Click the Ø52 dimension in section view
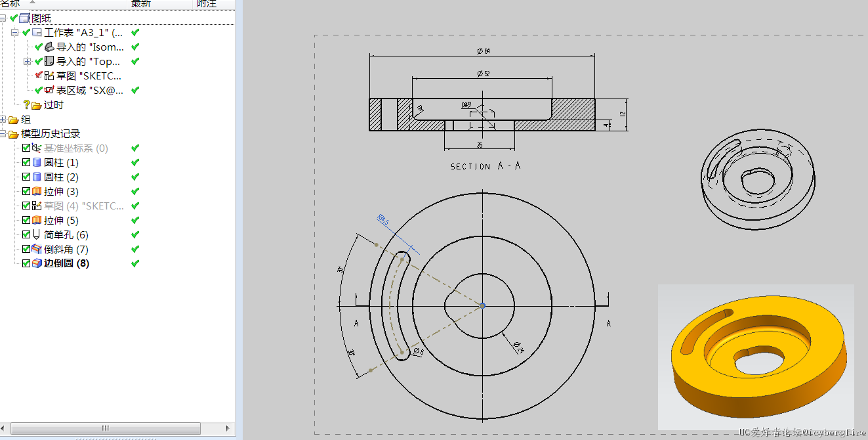The image size is (868, 440). pos(484,74)
